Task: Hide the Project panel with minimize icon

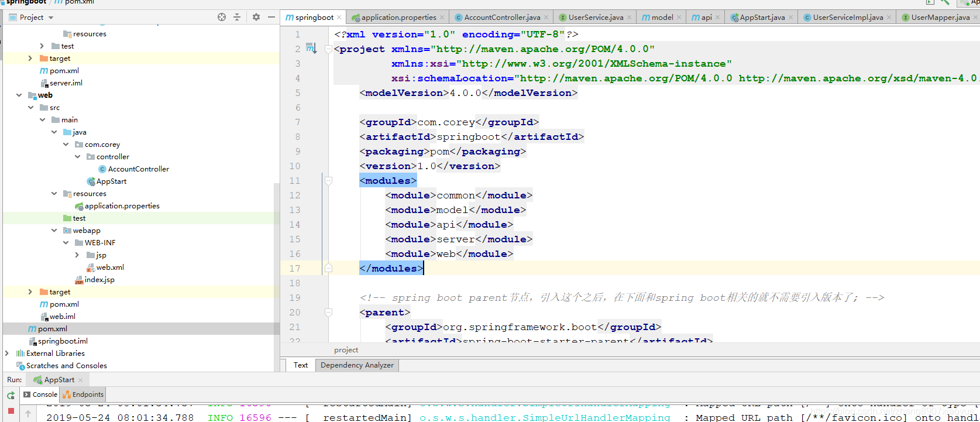Action: (271, 17)
